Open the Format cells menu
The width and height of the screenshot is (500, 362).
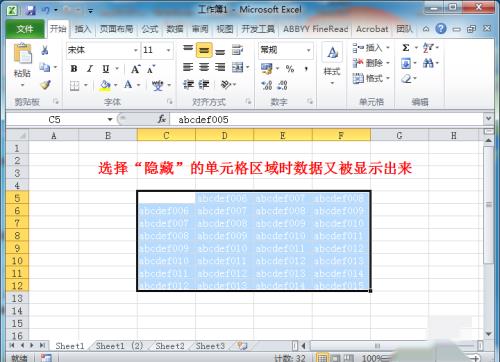[371, 78]
